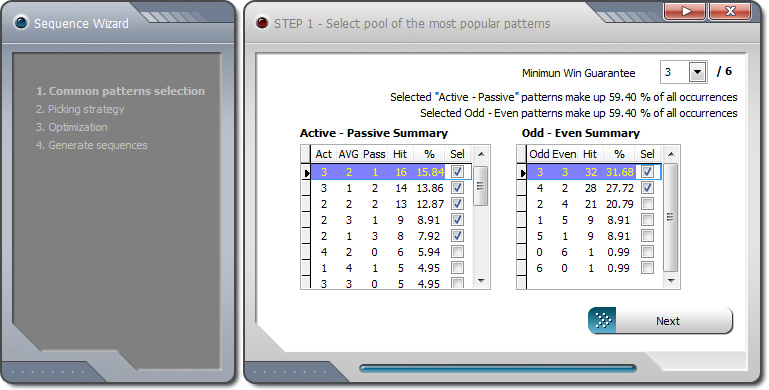Select the Picking strategy step
Viewport: 769px width, 390px height.
(80, 109)
